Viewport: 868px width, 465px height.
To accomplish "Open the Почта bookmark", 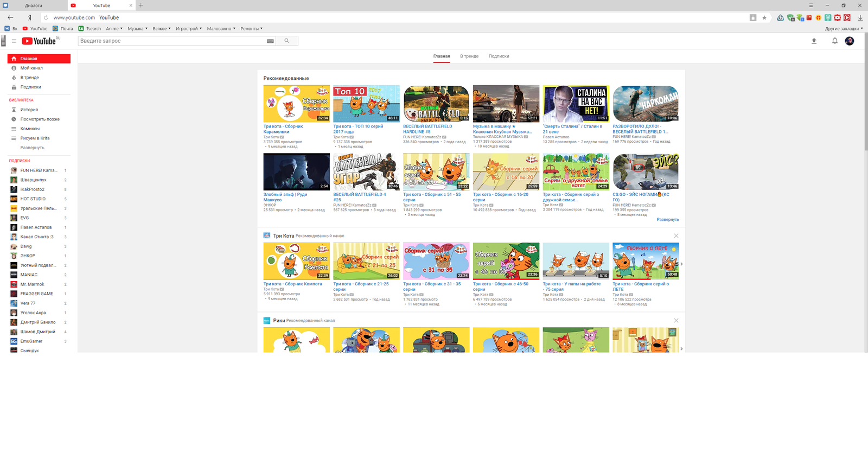I will click(x=63, y=29).
